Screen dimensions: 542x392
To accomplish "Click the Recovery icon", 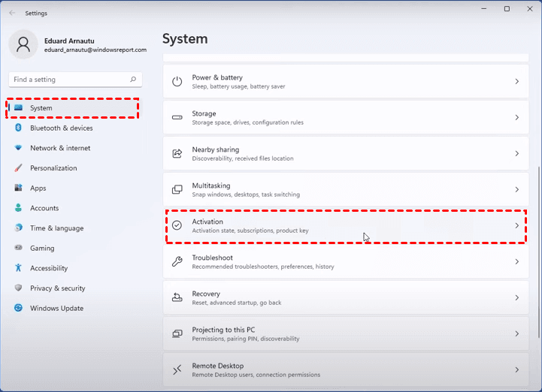I will coord(177,297).
